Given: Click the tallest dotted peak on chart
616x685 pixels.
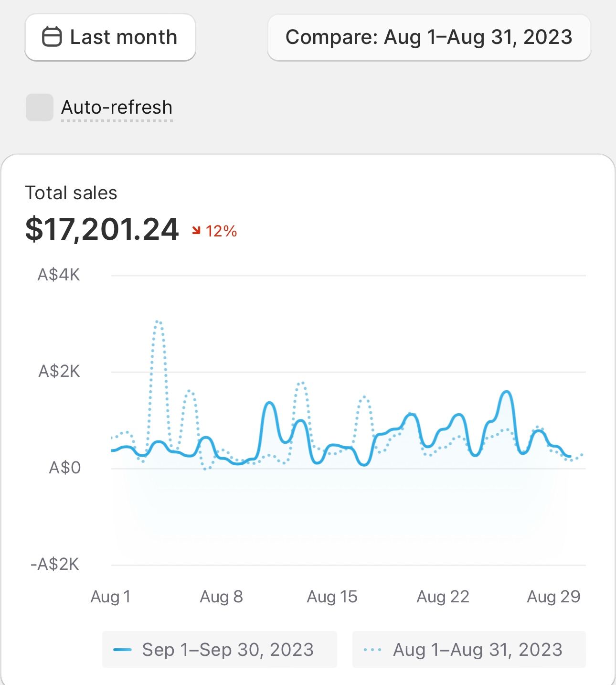Looking at the screenshot, I should [x=159, y=322].
